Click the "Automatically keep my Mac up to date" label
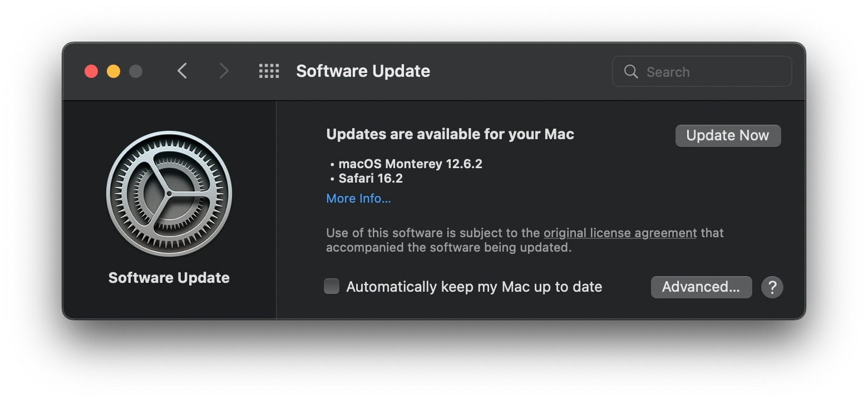Viewport: 868px width, 402px height. point(474,287)
